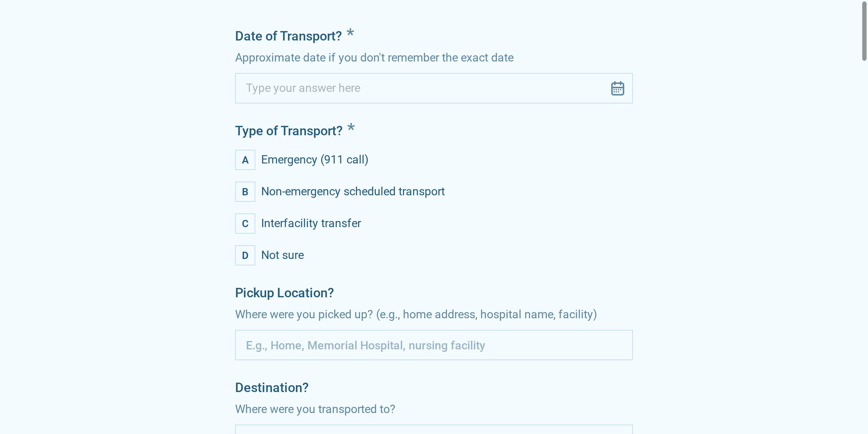The image size is (868, 434).
Task: Select the letter A option box
Action: [x=245, y=160]
